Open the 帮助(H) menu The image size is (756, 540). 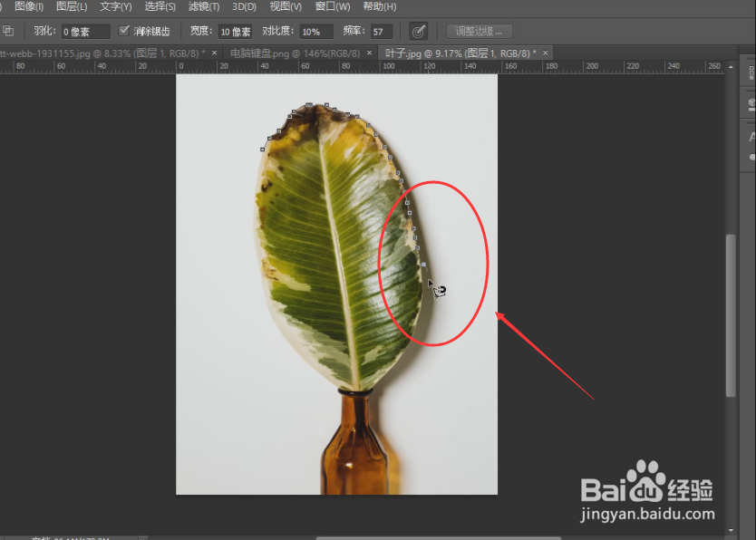[x=380, y=6]
